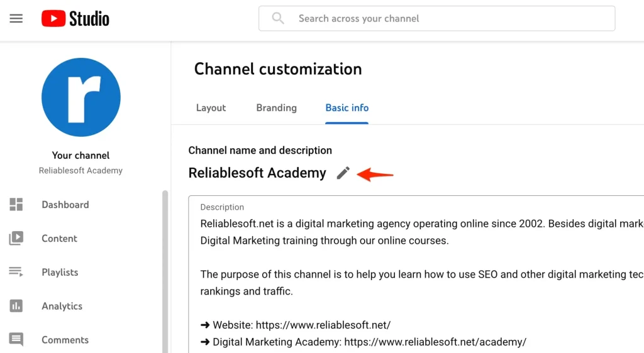Click the 'Your channel' label under avatar
644x353 pixels.
pyautogui.click(x=80, y=155)
